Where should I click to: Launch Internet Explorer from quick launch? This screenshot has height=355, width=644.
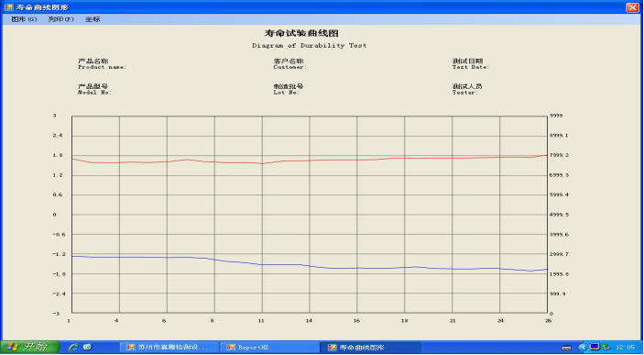[74, 348]
